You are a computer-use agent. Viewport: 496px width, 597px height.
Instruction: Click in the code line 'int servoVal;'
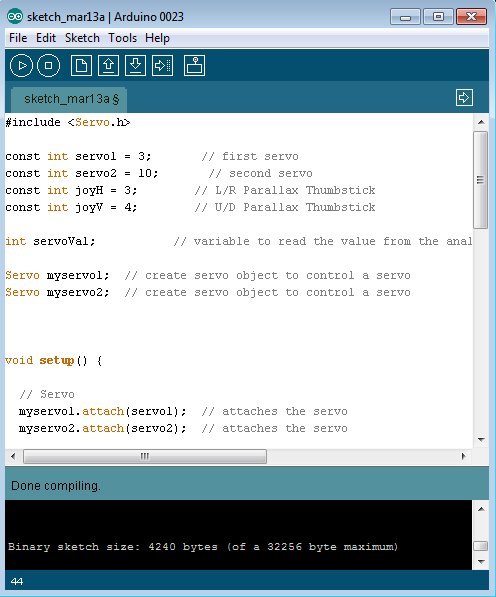[50, 241]
